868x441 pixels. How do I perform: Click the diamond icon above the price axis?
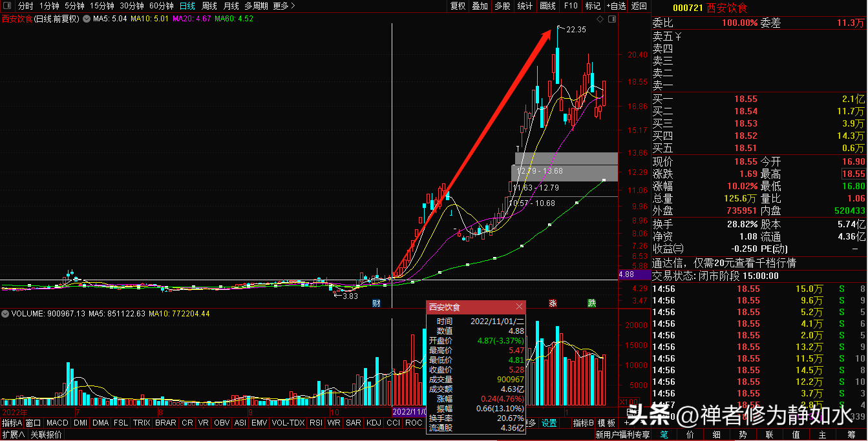[600, 19]
